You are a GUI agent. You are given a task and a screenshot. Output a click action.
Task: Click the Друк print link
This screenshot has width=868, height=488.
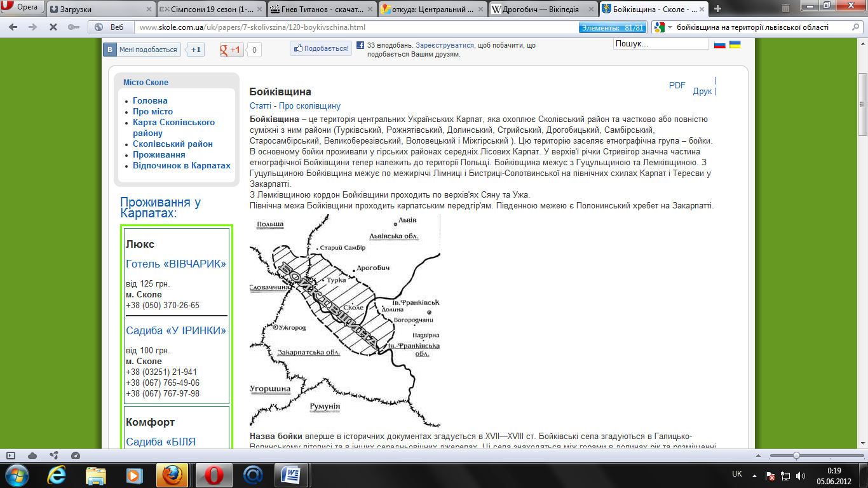[x=702, y=91]
